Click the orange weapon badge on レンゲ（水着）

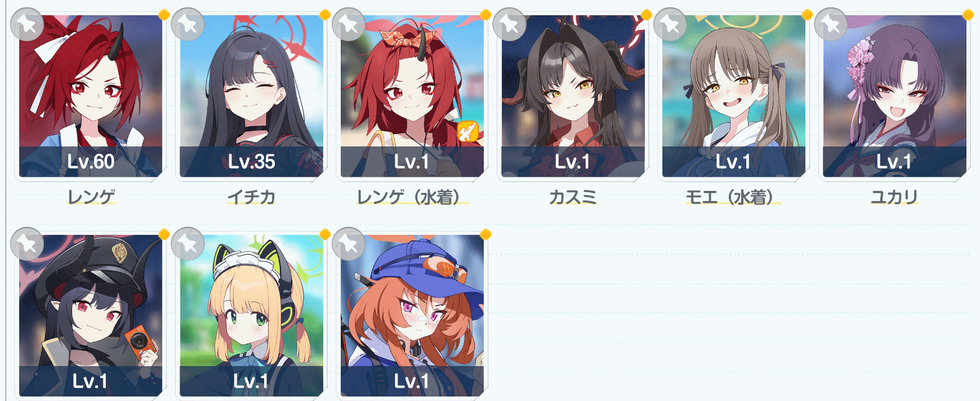467,132
